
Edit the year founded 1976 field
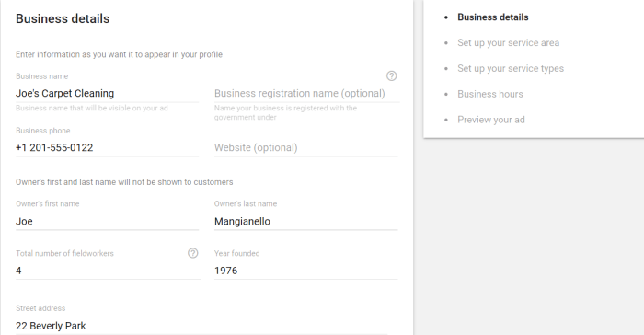[x=306, y=271]
